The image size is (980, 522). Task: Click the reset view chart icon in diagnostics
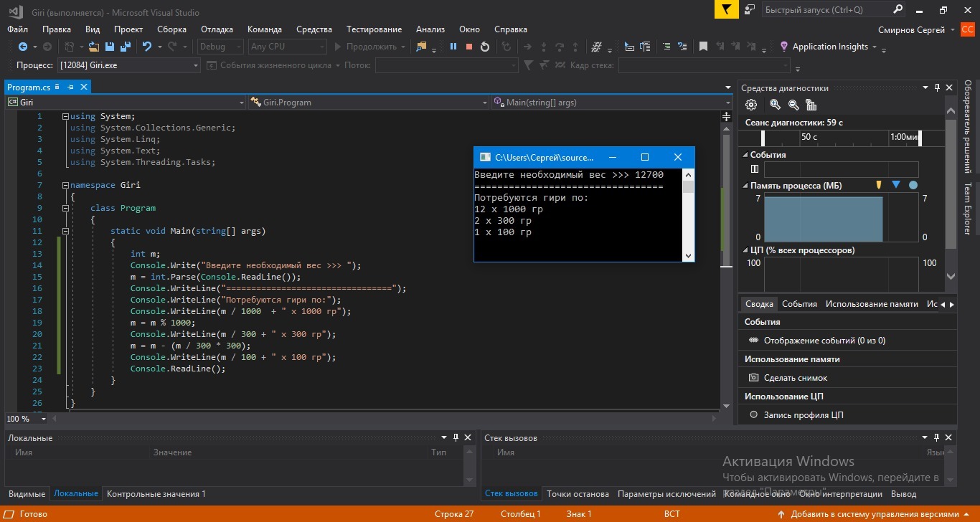[811, 105]
